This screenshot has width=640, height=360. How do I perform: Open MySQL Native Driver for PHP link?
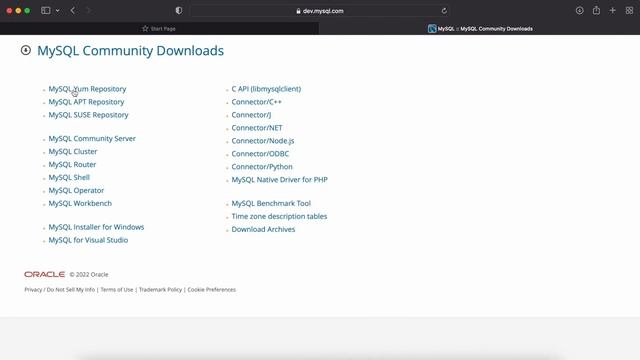click(x=280, y=180)
